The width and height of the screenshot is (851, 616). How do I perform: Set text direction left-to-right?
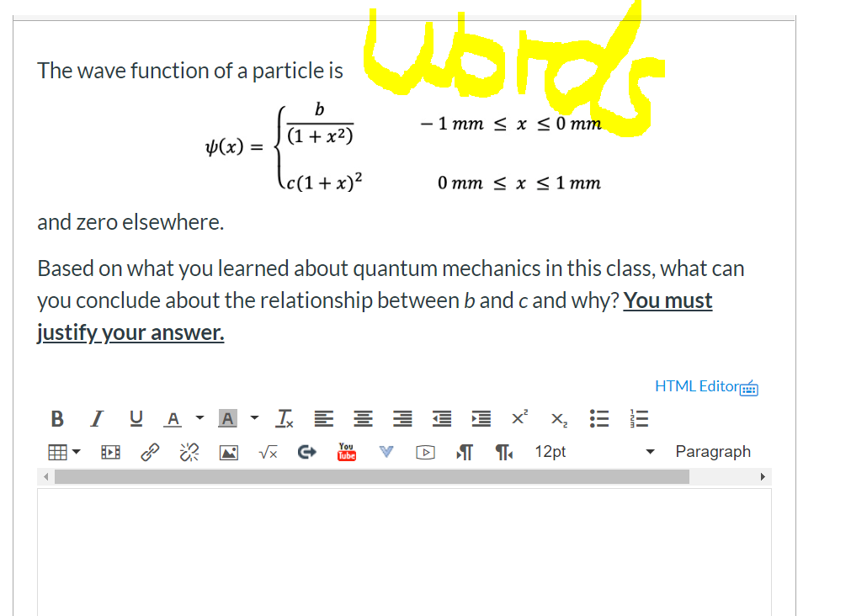[464, 452]
